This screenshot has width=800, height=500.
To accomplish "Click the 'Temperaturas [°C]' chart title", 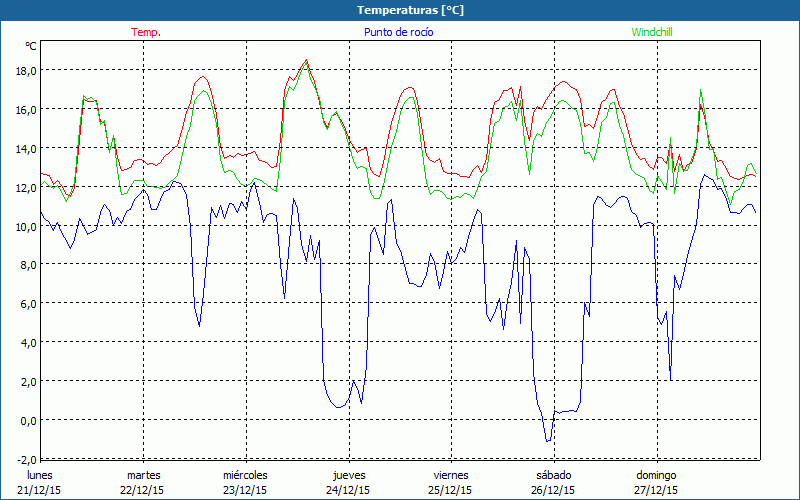I will (x=410, y=10).
